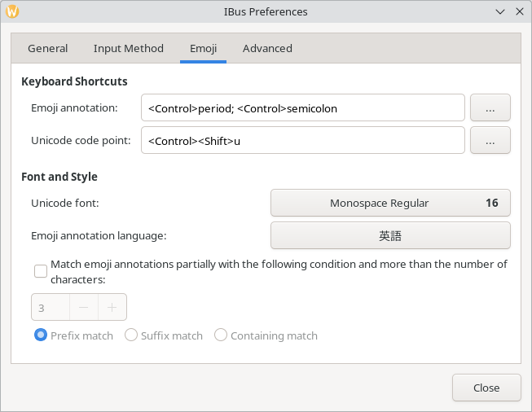Viewport: 532px width, 412px height.
Task: Choose Unicode font Monospace Regular
Action: 390,203
